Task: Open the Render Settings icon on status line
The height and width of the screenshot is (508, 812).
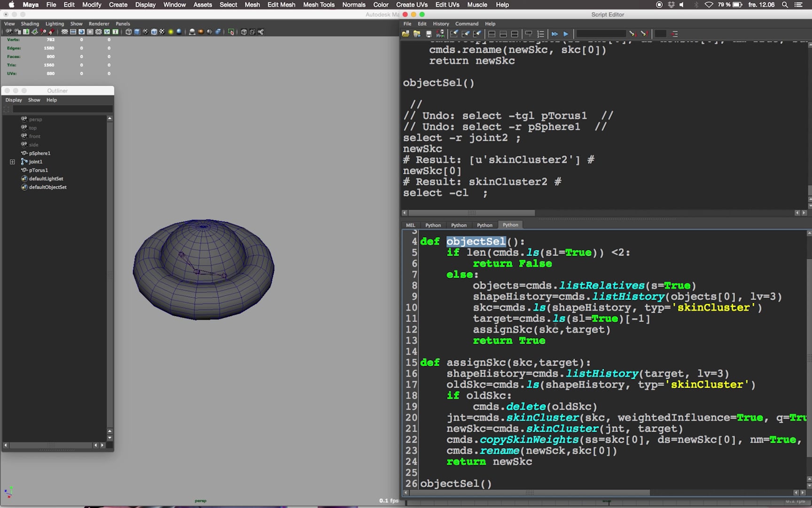Action: pyautogui.click(x=27, y=32)
